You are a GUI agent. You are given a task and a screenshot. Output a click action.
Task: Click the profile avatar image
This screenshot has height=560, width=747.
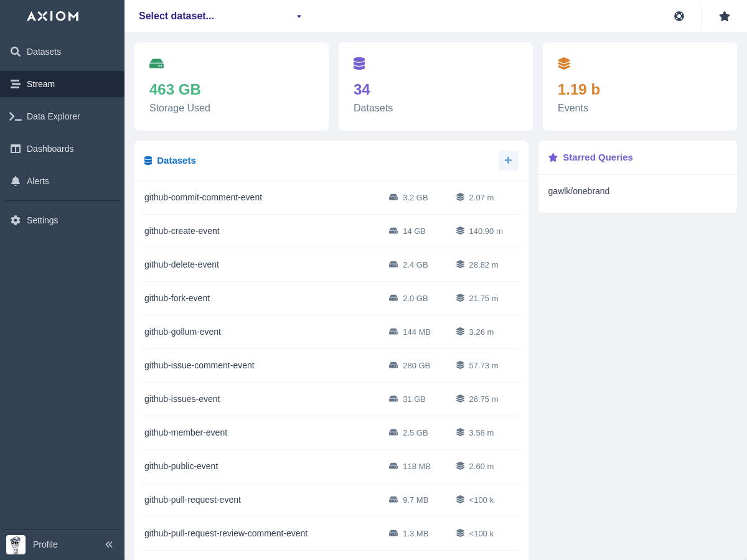(16, 544)
